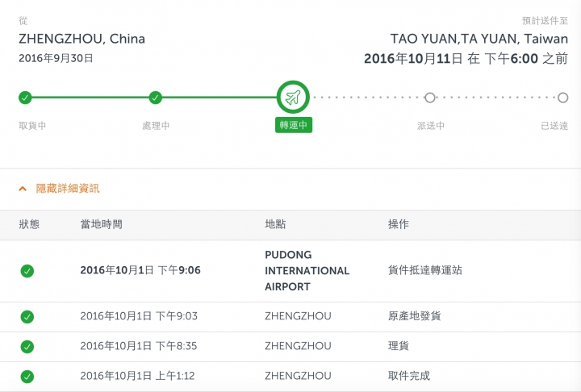Click the 地點 column header
Image resolution: width=581 pixels, height=392 pixels.
(275, 224)
